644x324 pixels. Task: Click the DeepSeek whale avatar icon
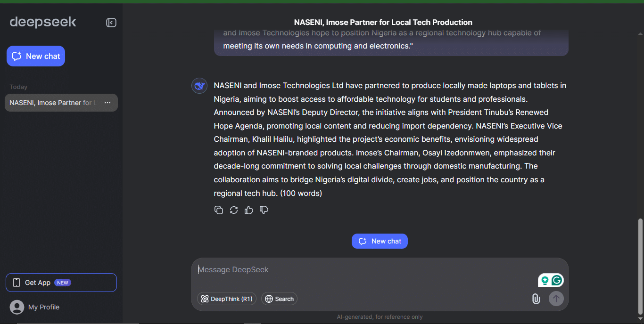tap(199, 86)
